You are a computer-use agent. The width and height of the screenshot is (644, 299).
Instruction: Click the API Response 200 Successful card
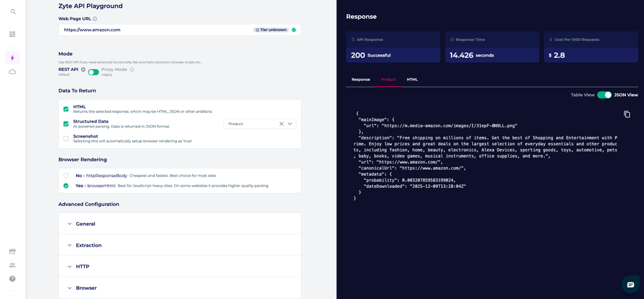click(392, 46)
